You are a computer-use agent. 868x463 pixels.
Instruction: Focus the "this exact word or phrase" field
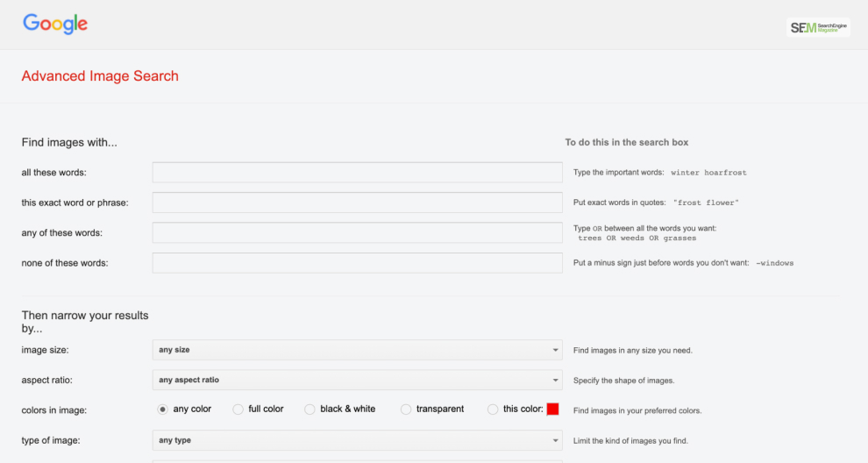pyautogui.click(x=358, y=203)
